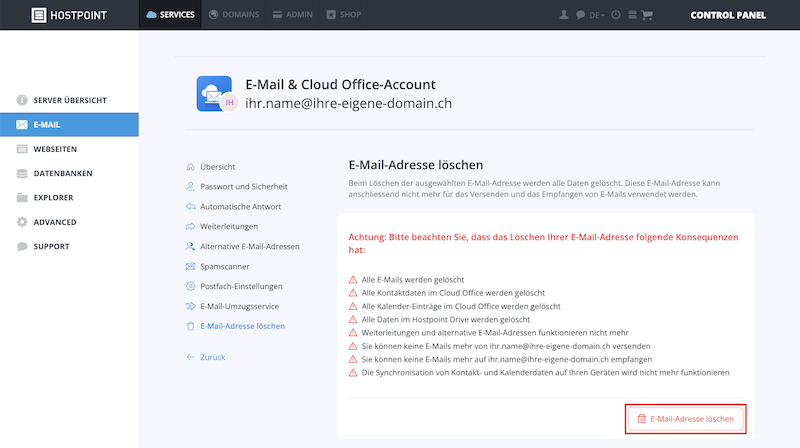Click the warning icon beside 'Alle Kontaktdaten'
The image size is (800, 448).
pos(353,293)
